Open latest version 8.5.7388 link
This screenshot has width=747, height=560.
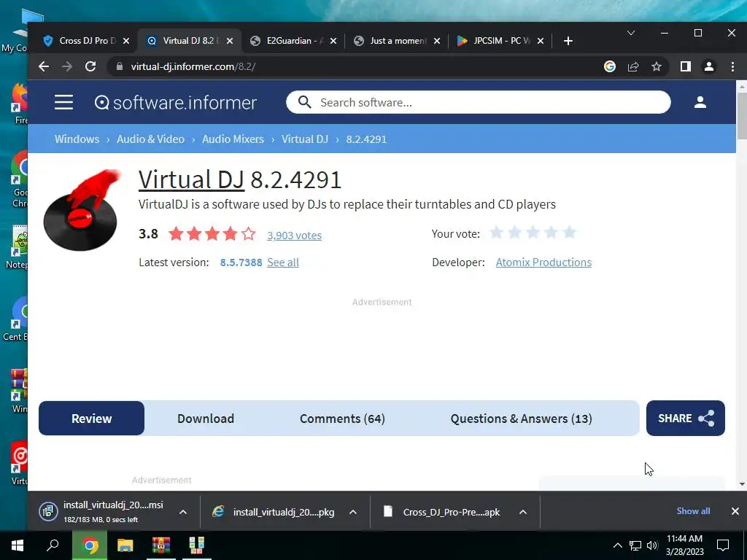pos(241,262)
